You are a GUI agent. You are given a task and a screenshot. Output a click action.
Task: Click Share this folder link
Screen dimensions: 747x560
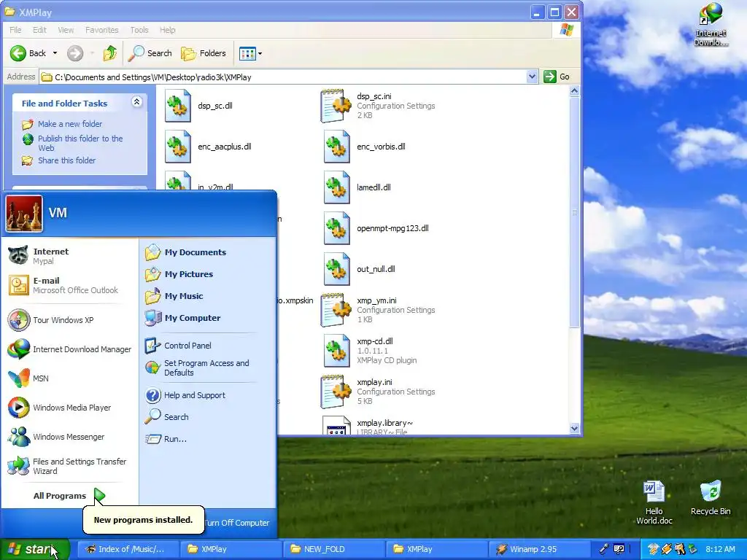point(66,160)
